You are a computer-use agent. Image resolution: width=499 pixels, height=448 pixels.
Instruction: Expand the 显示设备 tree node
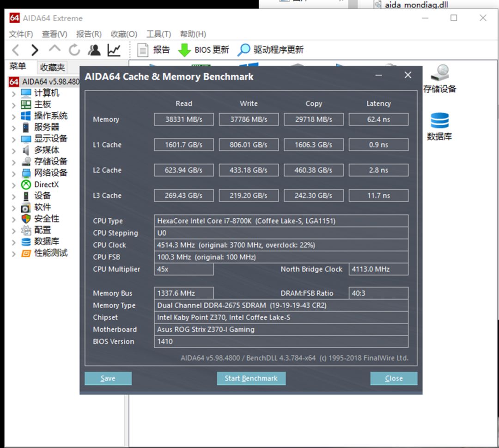click(13, 140)
